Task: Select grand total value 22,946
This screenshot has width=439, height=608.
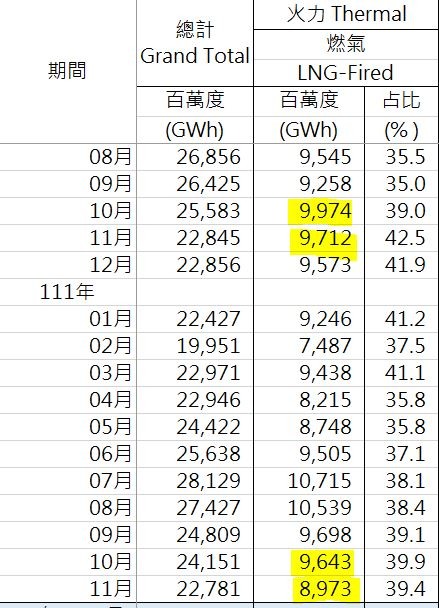Action: pos(208,400)
